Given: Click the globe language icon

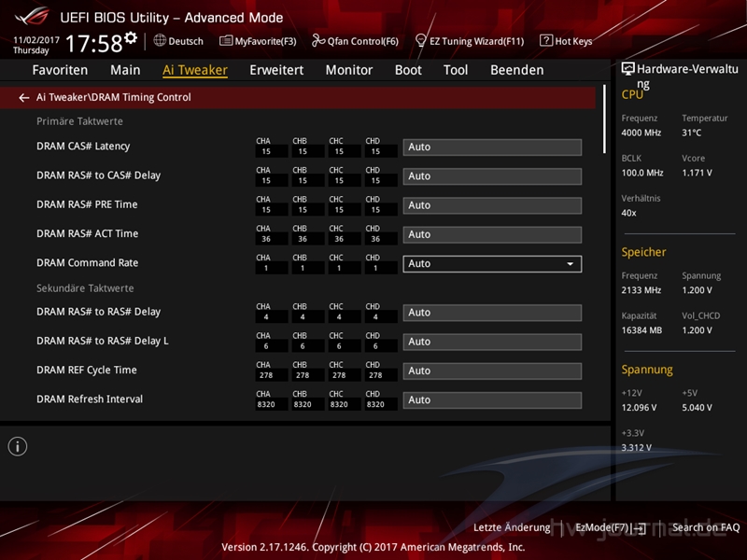Looking at the screenshot, I should 160,40.
